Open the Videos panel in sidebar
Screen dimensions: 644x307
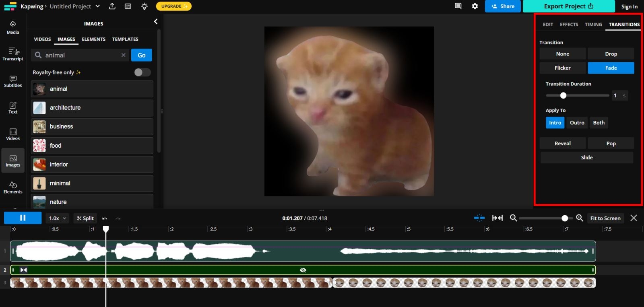(x=13, y=134)
